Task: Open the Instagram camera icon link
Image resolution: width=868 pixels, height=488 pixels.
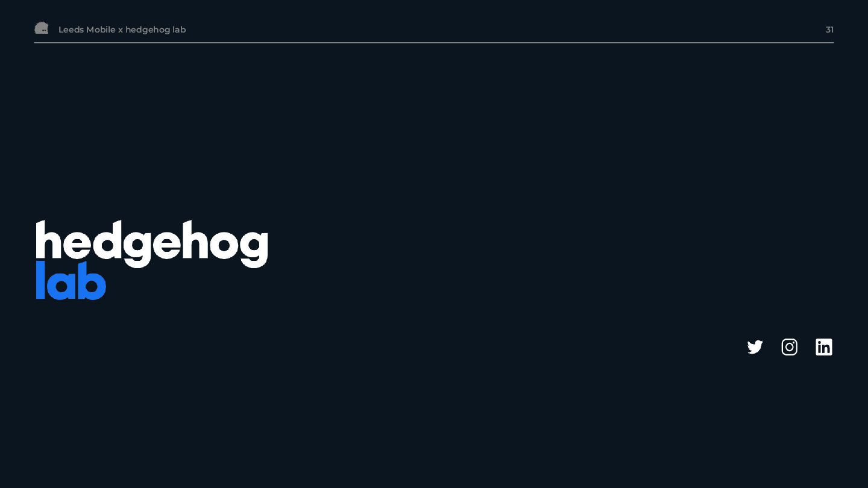Action: pyautogui.click(x=789, y=347)
